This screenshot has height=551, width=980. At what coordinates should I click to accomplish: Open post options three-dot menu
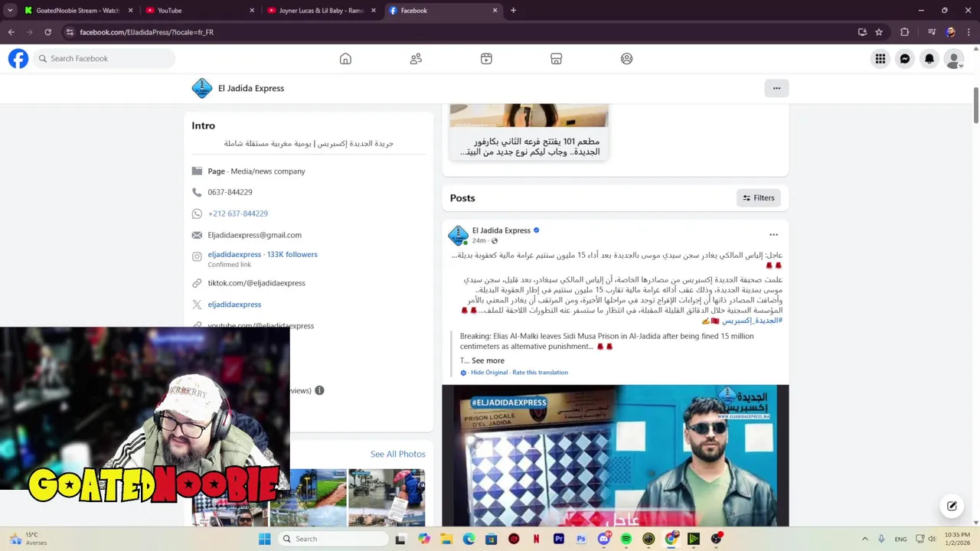(773, 235)
